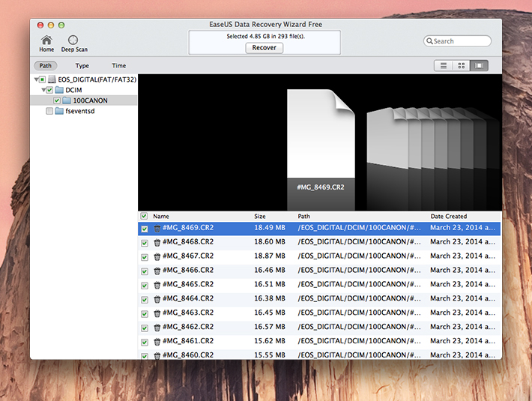The height and width of the screenshot is (401, 532).
Task: Uncheck the #MG_8468.CR2 file checkbox
Action: pyautogui.click(x=145, y=243)
